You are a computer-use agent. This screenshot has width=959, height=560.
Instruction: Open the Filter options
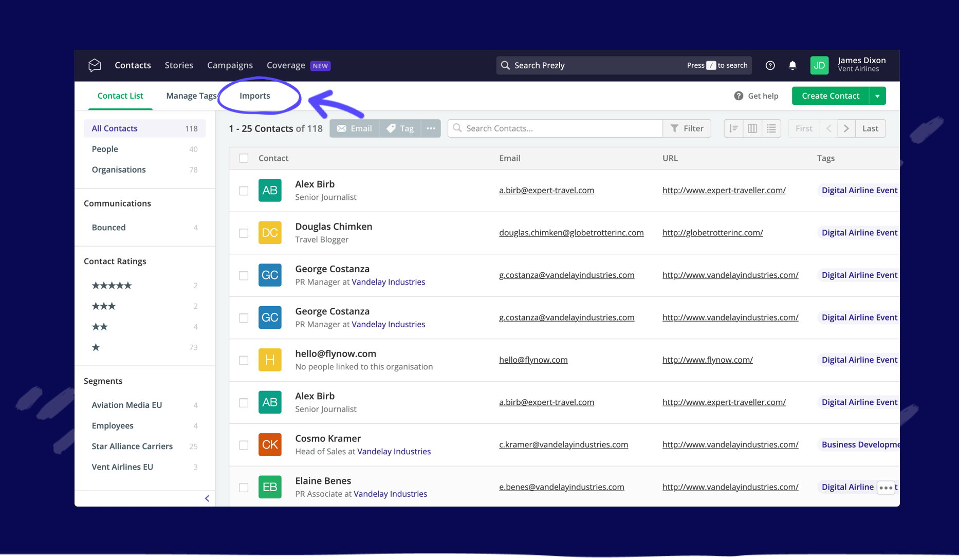(x=687, y=128)
